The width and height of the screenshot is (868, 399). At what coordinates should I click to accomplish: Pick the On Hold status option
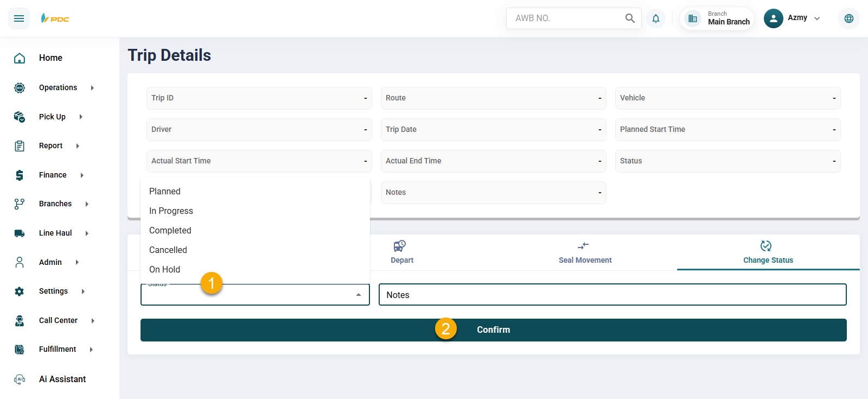[255, 269]
